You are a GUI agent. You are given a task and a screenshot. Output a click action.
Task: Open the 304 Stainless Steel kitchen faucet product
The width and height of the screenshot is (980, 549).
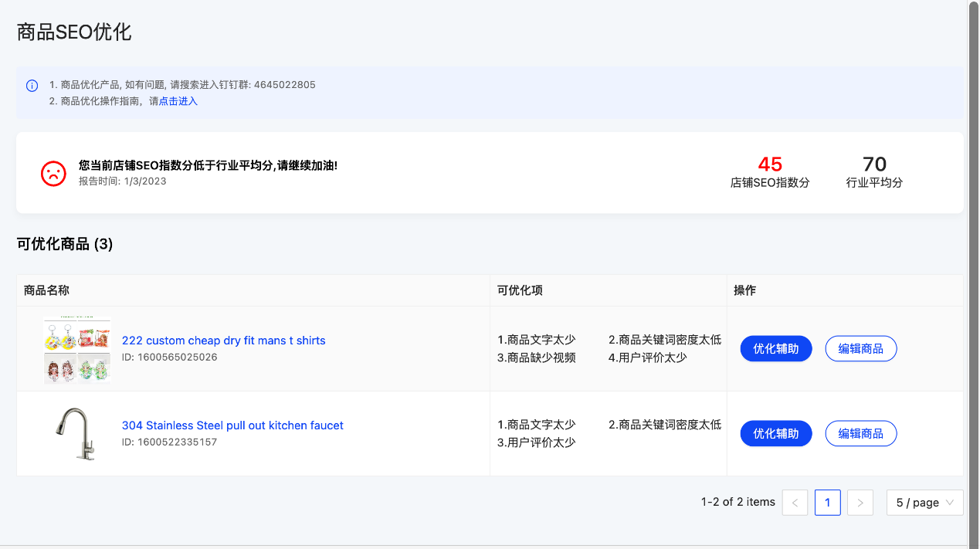click(x=232, y=425)
